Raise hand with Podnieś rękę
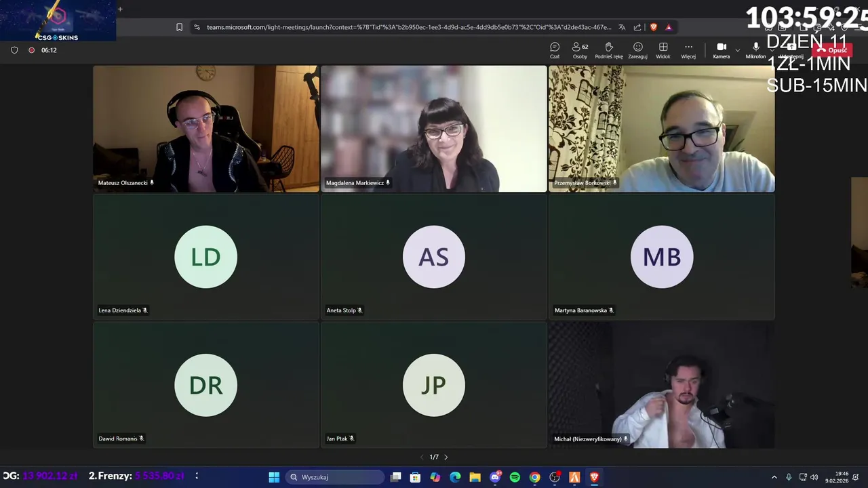Image resolution: width=868 pixels, height=488 pixels. pos(609,50)
